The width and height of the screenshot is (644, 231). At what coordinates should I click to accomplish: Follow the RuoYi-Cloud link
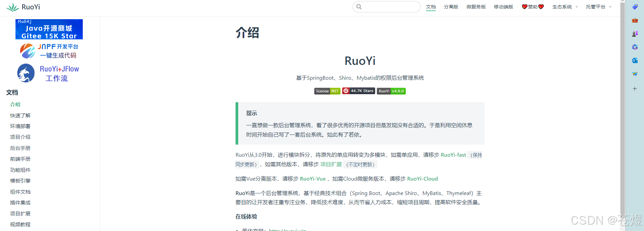tap(422, 179)
